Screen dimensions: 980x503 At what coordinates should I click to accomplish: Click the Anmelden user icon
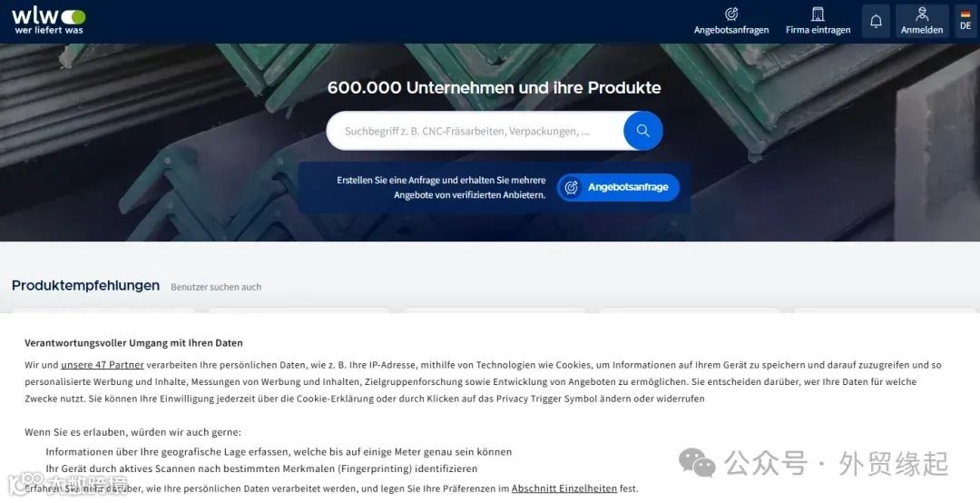click(x=922, y=14)
